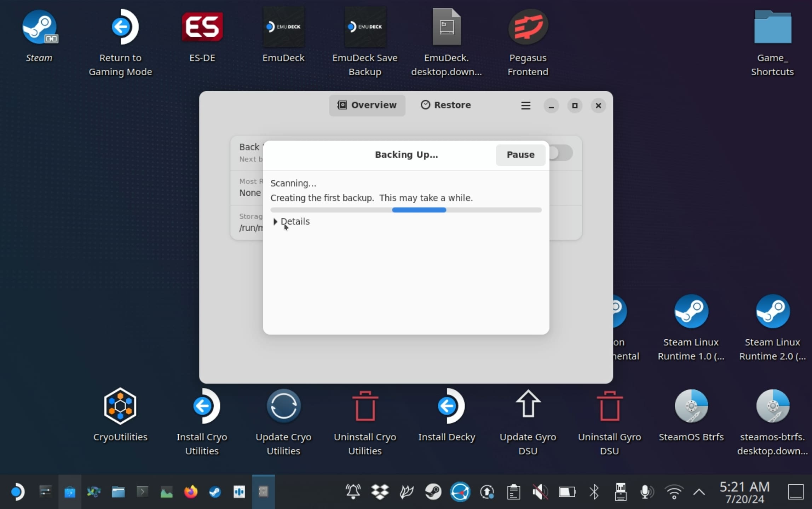Switch to the Restore tab
The width and height of the screenshot is (812, 509).
[x=445, y=105]
